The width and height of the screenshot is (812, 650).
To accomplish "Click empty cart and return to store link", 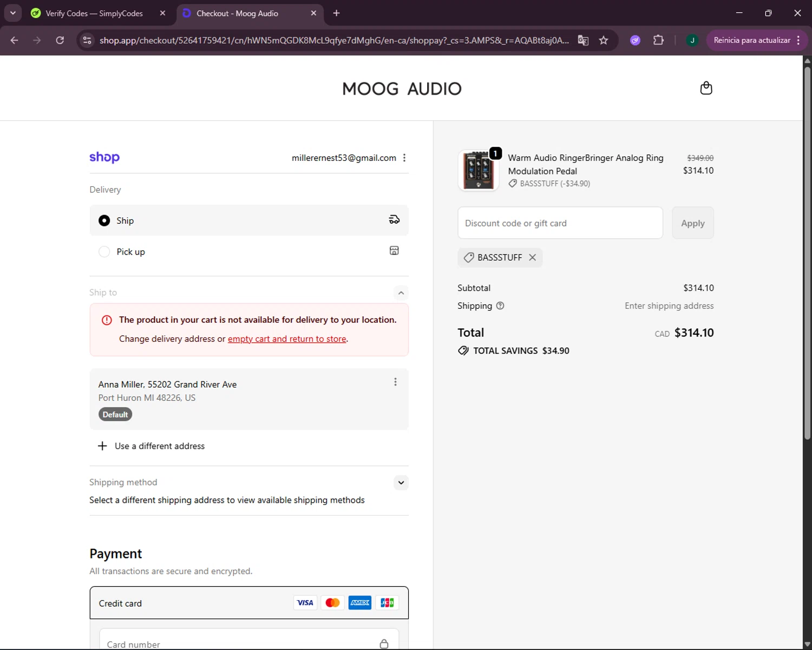I will point(287,339).
